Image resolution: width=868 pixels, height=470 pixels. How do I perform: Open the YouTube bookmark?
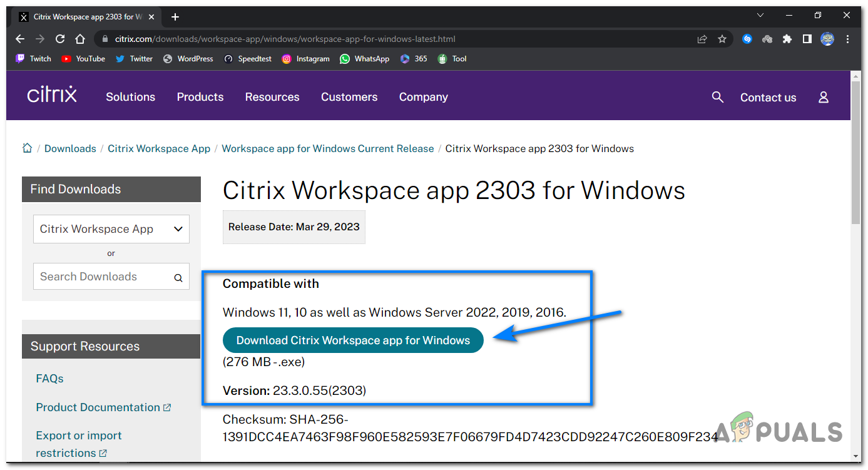pos(83,59)
